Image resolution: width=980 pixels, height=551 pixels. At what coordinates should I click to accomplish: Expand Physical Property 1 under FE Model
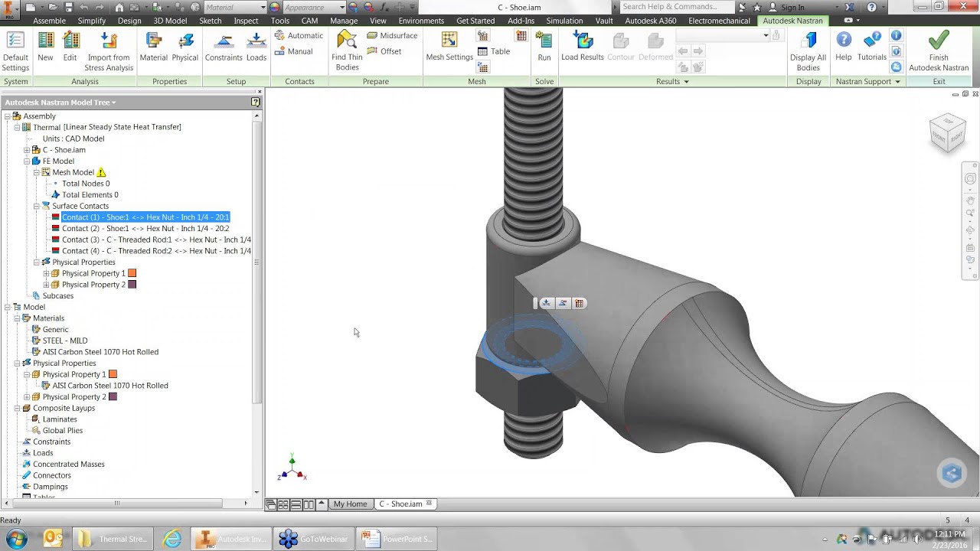(x=46, y=273)
